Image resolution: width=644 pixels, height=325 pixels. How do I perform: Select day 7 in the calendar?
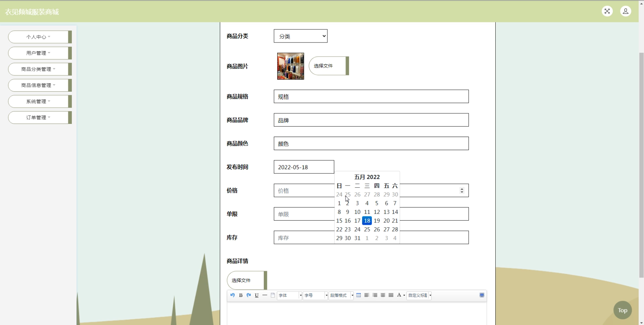pos(395,203)
